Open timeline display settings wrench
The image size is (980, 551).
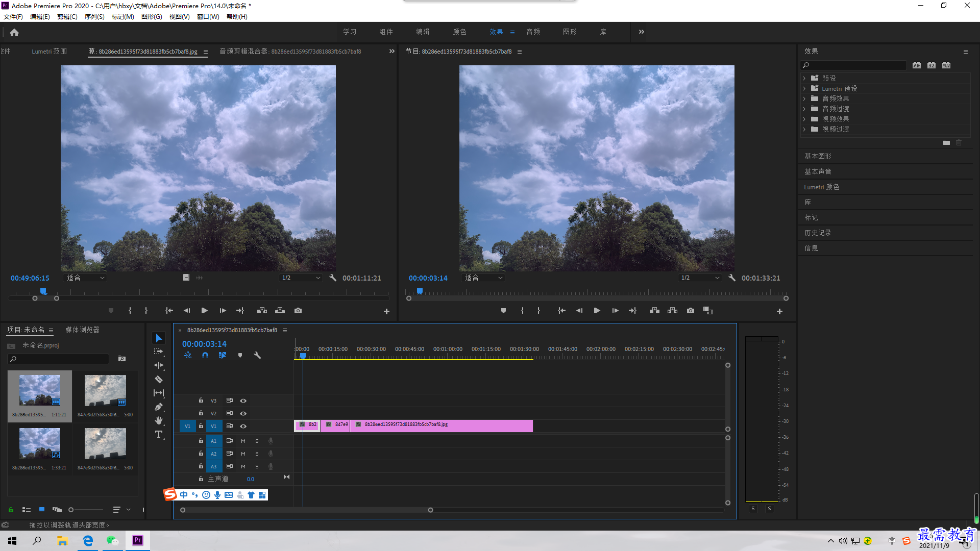pyautogui.click(x=257, y=355)
